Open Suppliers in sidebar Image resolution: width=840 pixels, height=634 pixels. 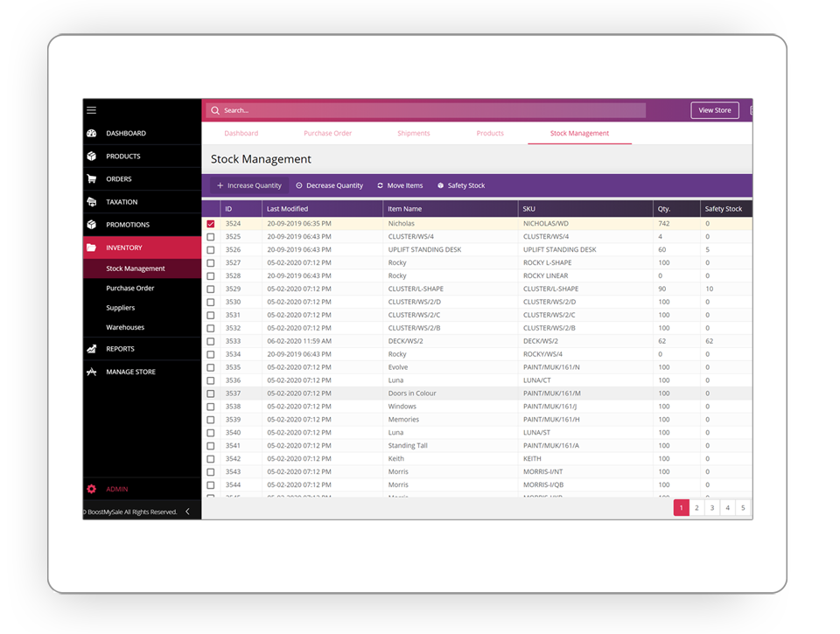[x=121, y=307]
